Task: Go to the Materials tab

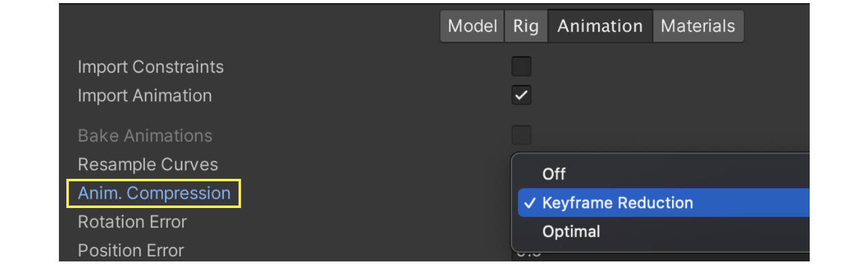Action: (x=697, y=26)
